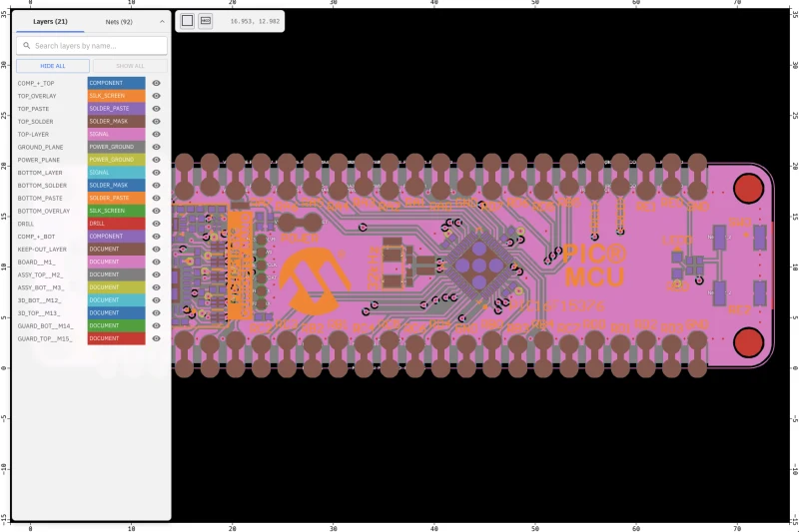
Task: Toggle visibility of BOTTOM_LAYER
Action: coord(157,173)
